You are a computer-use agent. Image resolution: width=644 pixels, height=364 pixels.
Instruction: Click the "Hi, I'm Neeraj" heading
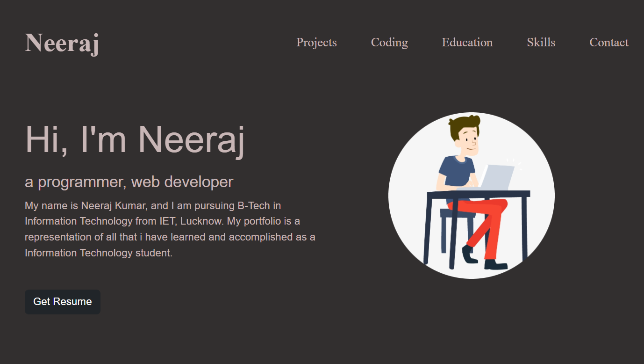(135, 139)
